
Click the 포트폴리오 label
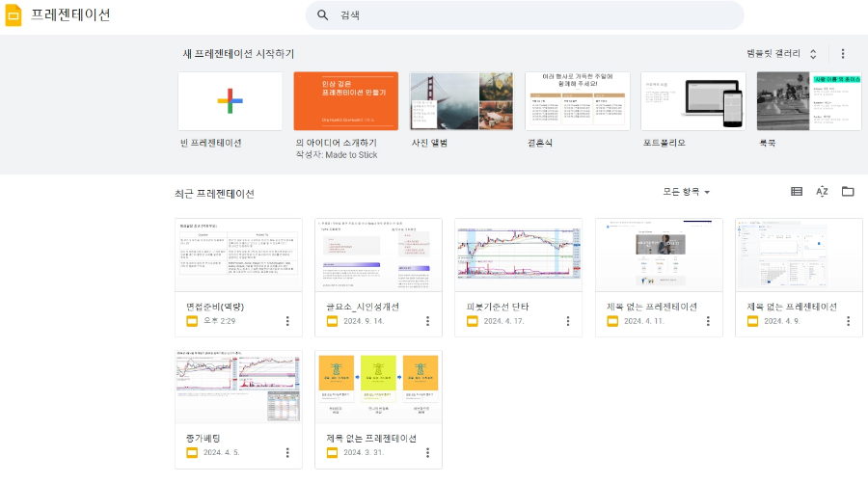[x=665, y=143]
